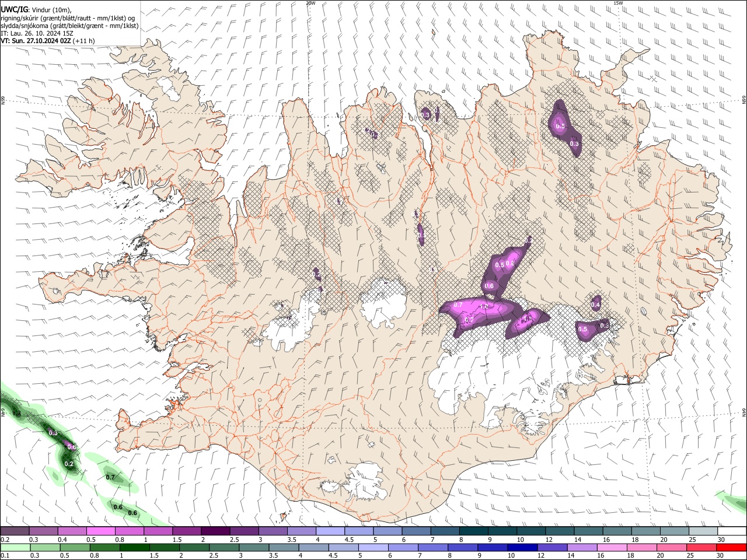
Task: Pick rain scale swatch between 3.5 and 4
Action: click(x=284, y=547)
